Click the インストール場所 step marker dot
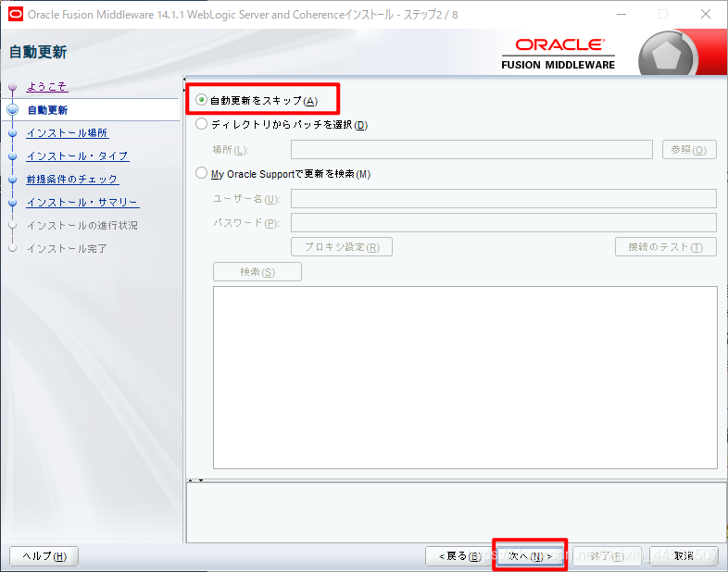Image resolution: width=728 pixels, height=572 pixels. point(13,133)
